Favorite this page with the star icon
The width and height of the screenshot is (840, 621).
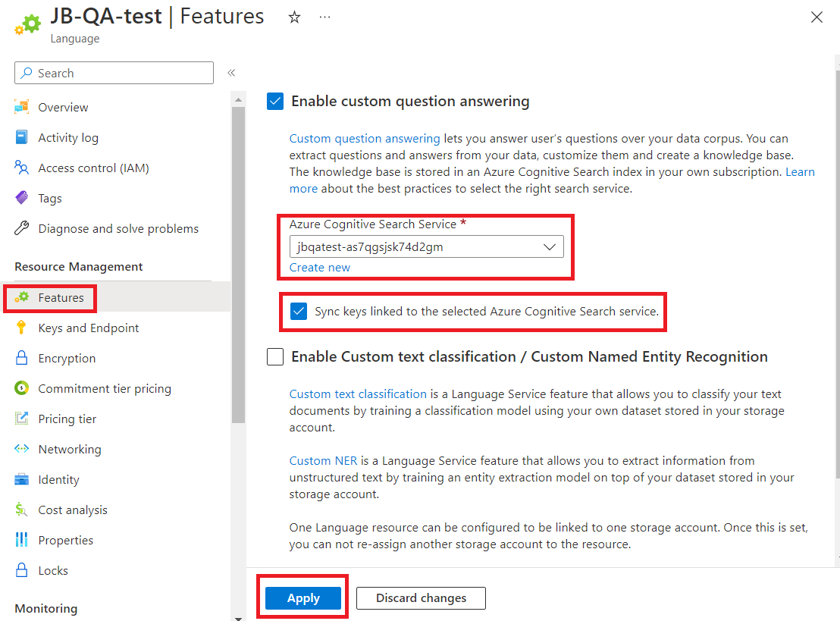[x=294, y=17]
